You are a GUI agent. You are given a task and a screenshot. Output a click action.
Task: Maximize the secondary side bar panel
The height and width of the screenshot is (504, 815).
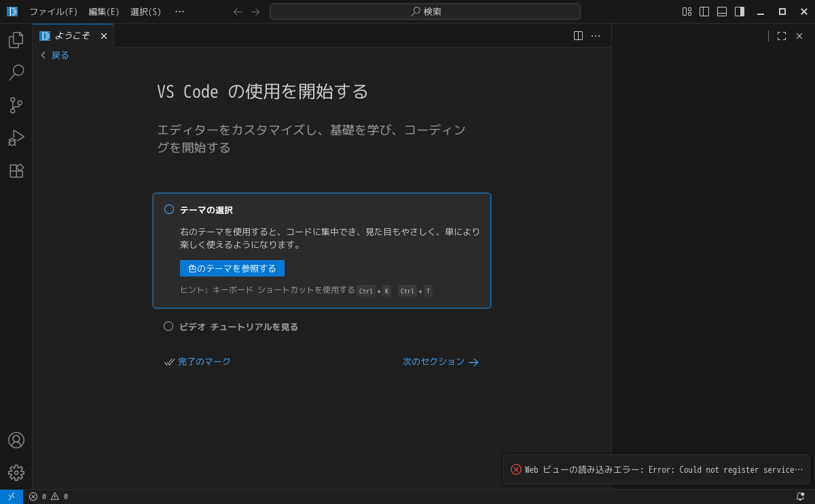[782, 36]
